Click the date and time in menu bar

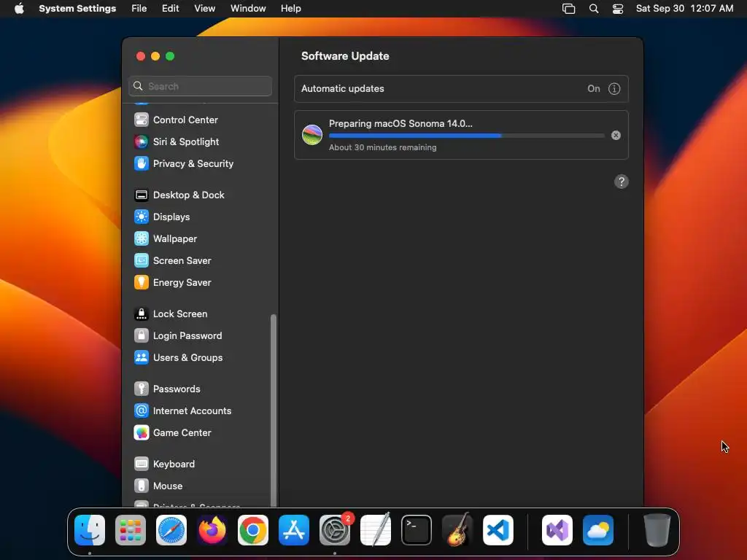pyautogui.click(x=684, y=9)
